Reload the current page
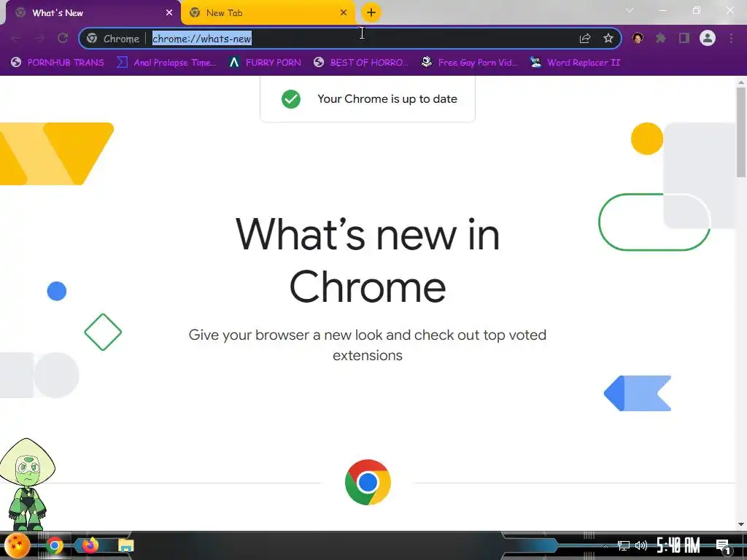The height and width of the screenshot is (560, 747). [x=63, y=39]
